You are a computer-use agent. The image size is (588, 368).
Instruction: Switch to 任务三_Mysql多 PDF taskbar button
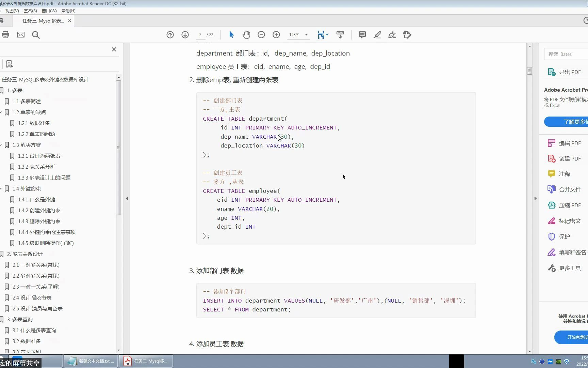(146, 361)
